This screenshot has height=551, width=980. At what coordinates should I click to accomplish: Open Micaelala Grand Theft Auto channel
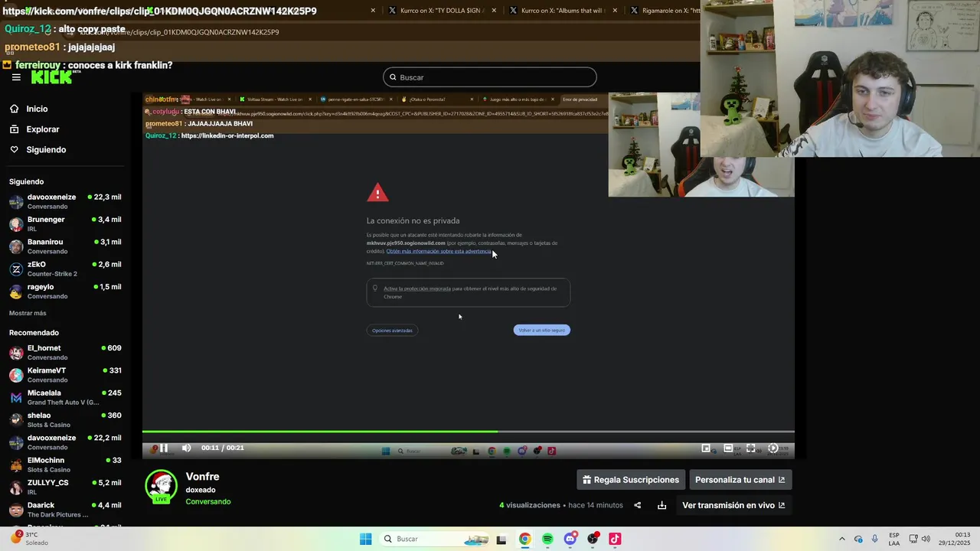coord(65,397)
